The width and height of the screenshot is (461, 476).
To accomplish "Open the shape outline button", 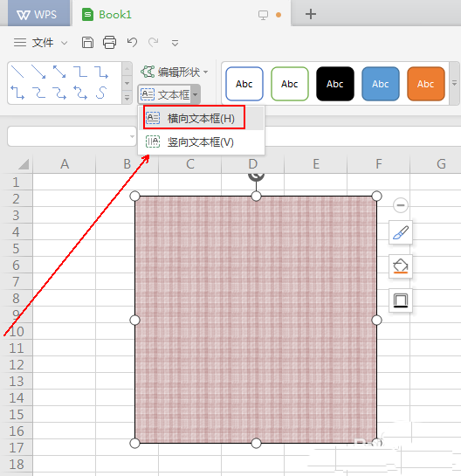I will tap(401, 300).
